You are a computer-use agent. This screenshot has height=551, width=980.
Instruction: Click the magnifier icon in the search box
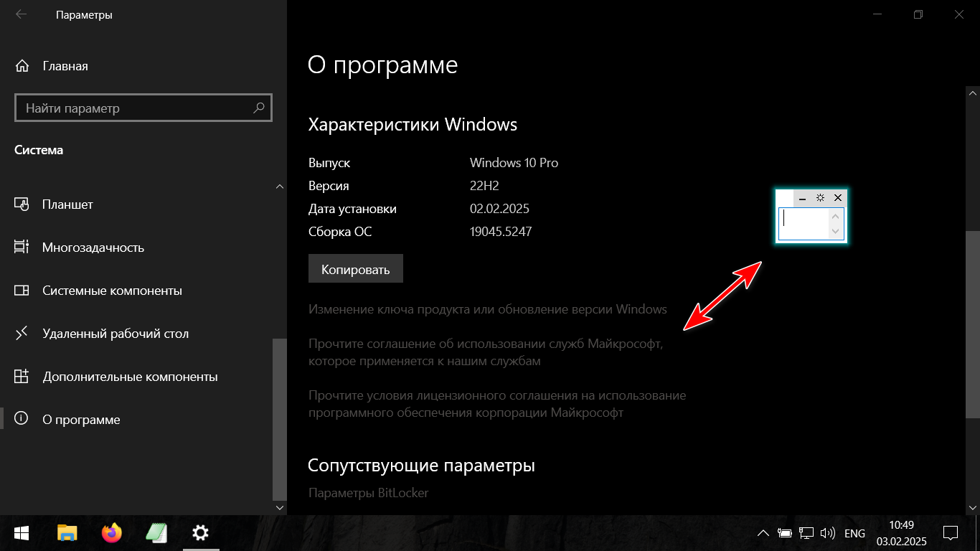click(x=259, y=108)
